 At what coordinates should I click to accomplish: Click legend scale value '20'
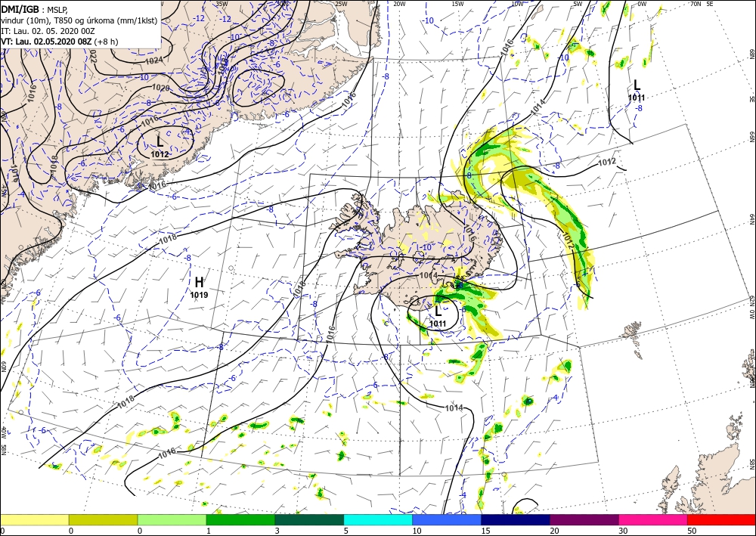[554, 531]
